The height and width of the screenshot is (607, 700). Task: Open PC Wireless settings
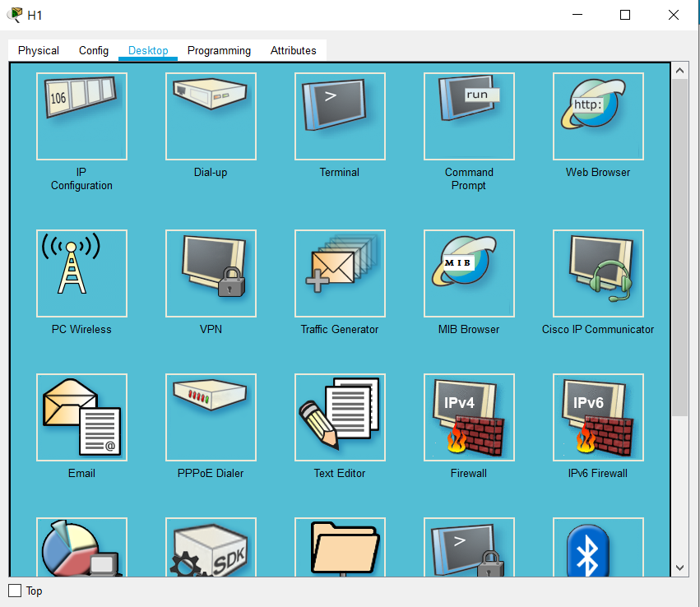(x=81, y=273)
